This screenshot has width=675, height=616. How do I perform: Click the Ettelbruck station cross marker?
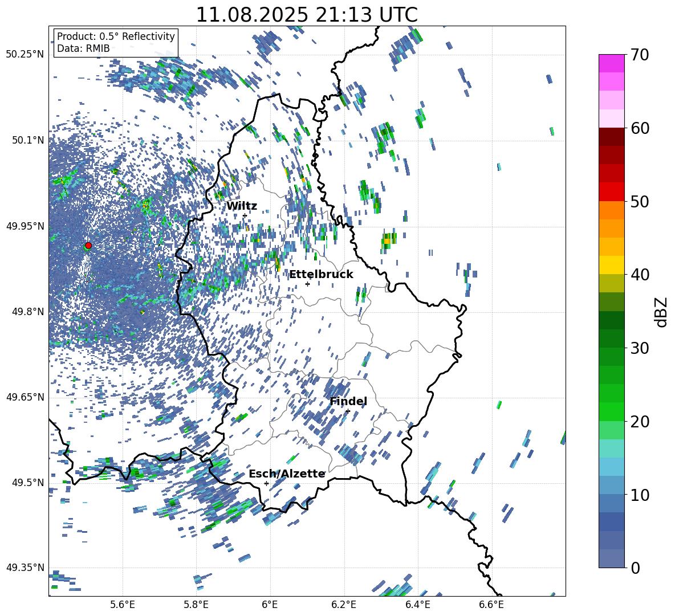tap(307, 284)
